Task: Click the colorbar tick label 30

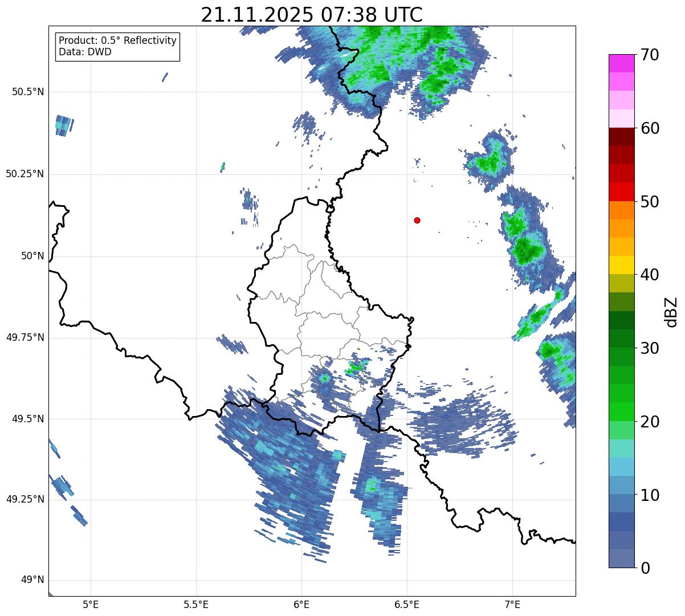Action: (x=650, y=348)
